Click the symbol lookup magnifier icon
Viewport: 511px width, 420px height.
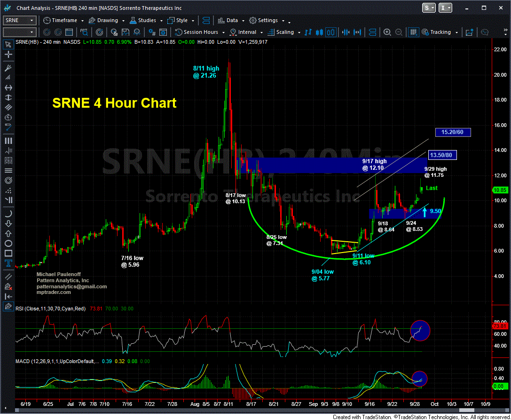85,32
